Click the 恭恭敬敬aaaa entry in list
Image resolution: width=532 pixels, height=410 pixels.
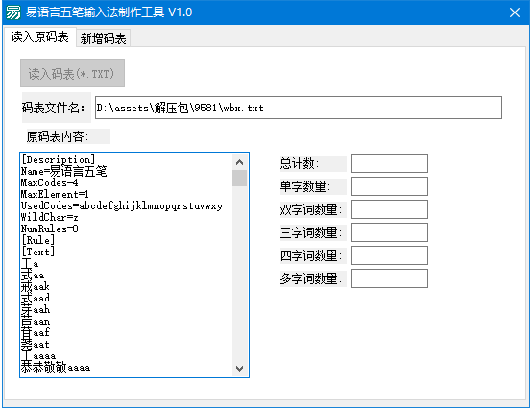[56, 367]
